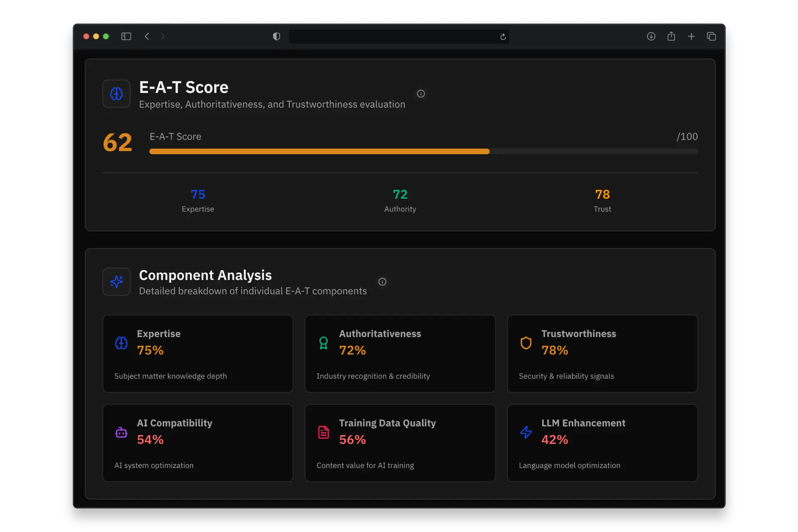This screenshot has height=532, width=798.
Task: Click the orange E-A-T Score progress bar
Action: [319, 152]
